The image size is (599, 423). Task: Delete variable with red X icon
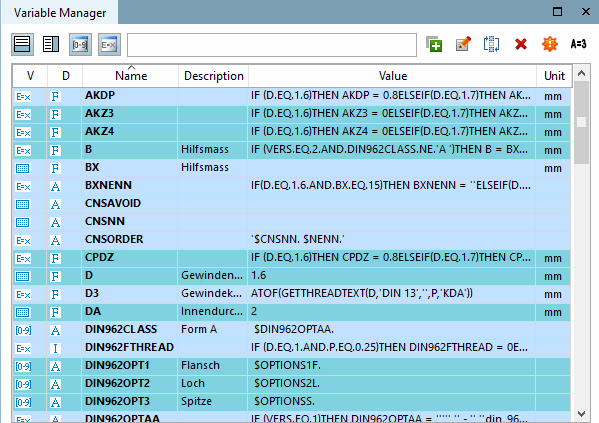(x=521, y=44)
